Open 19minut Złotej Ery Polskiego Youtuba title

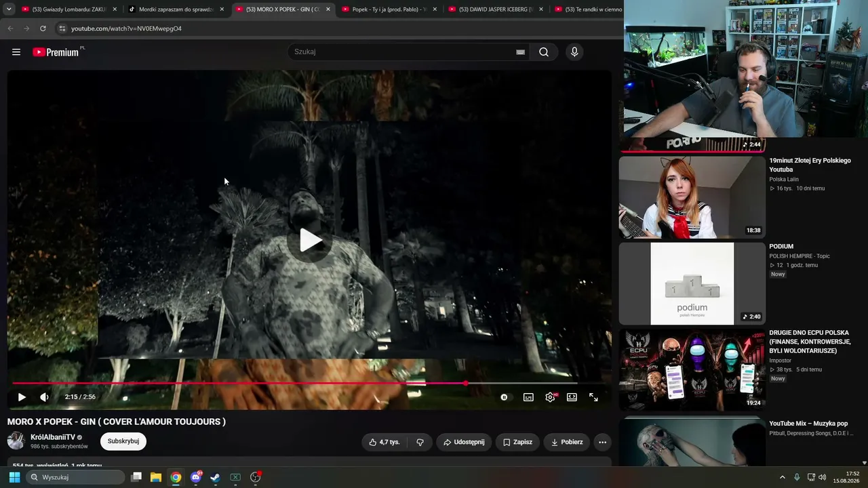tap(810, 165)
